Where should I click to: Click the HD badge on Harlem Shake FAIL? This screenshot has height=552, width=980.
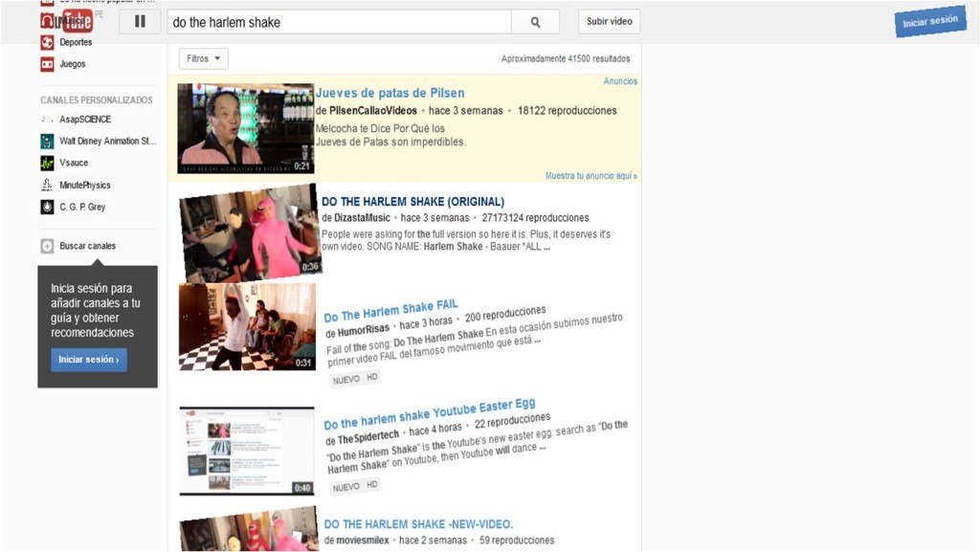372,377
